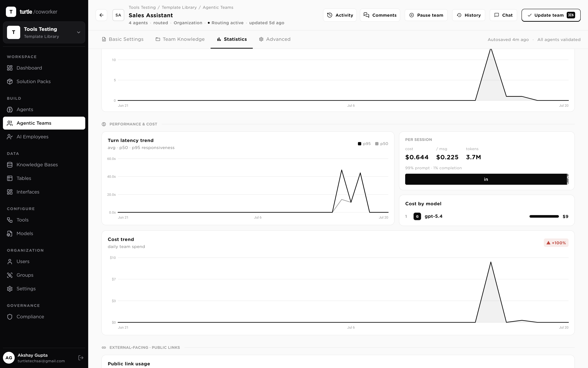Click the turtle coworker logo icon
The image size is (588, 368).
[x=11, y=12]
